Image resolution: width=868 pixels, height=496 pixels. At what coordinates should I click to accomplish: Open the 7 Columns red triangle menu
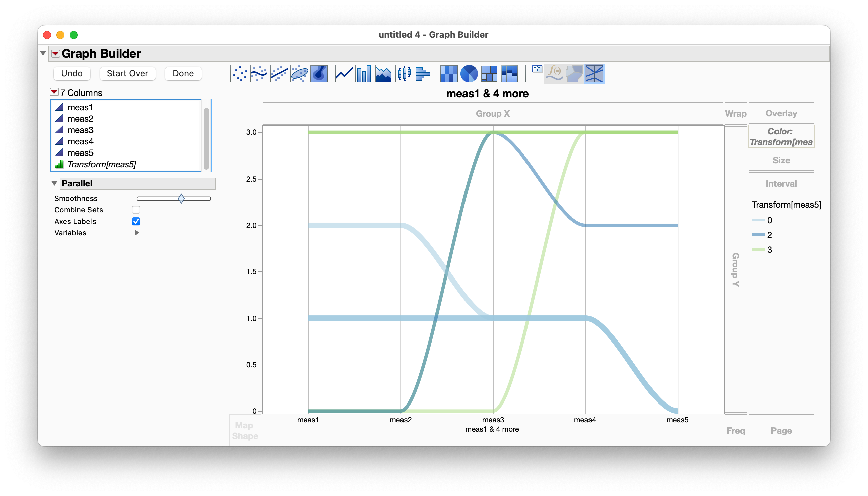[x=54, y=92]
